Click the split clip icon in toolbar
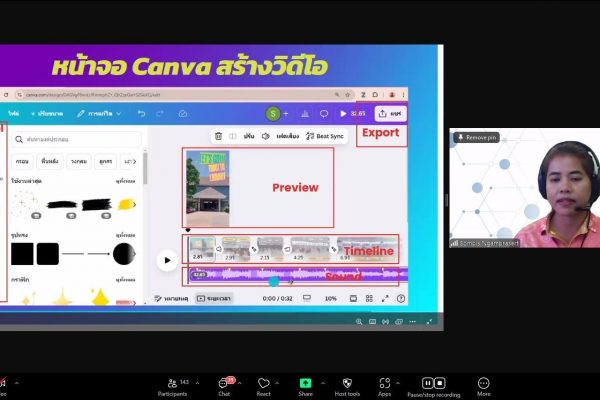 tap(233, 136)
